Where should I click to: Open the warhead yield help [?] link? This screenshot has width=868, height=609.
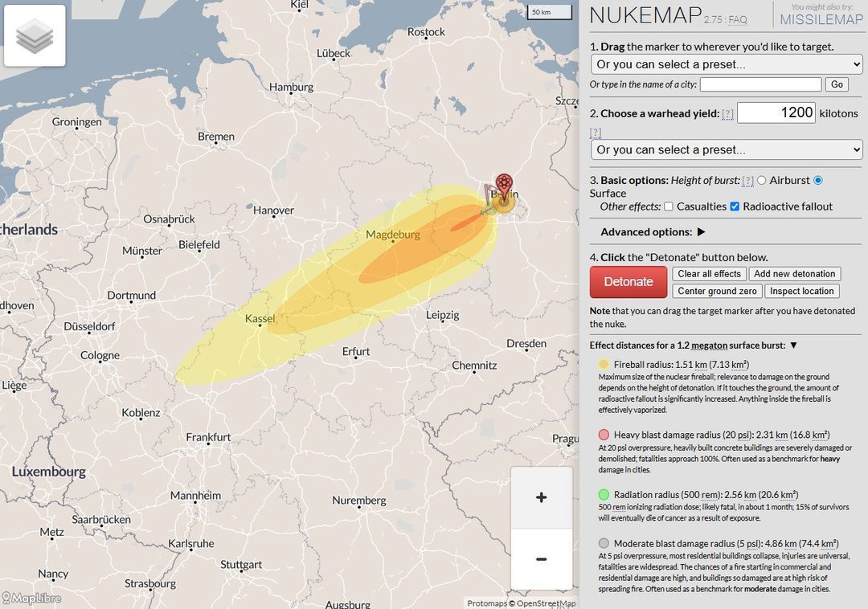point(727,114)
